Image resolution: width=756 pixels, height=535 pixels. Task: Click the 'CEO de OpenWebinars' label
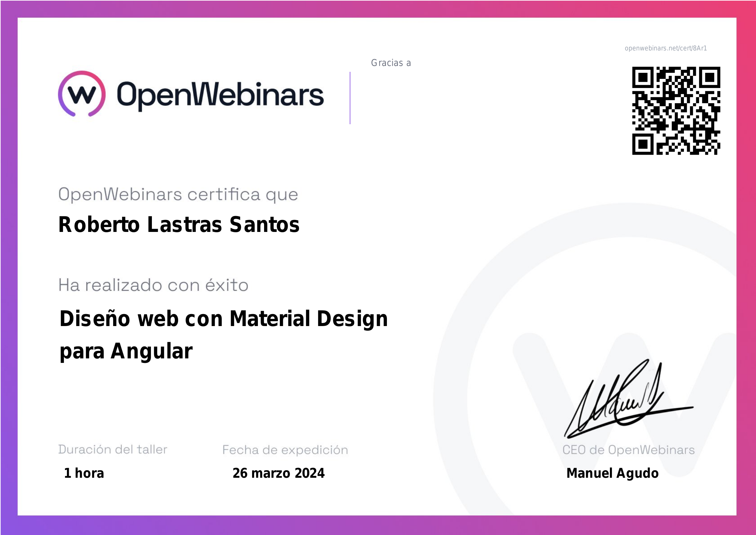tap(629, 450)
